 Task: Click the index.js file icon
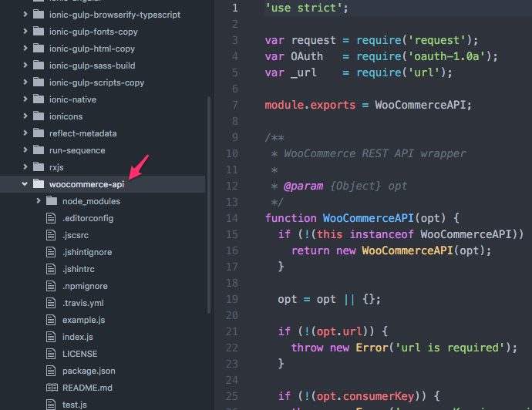(x=51, y=337)
